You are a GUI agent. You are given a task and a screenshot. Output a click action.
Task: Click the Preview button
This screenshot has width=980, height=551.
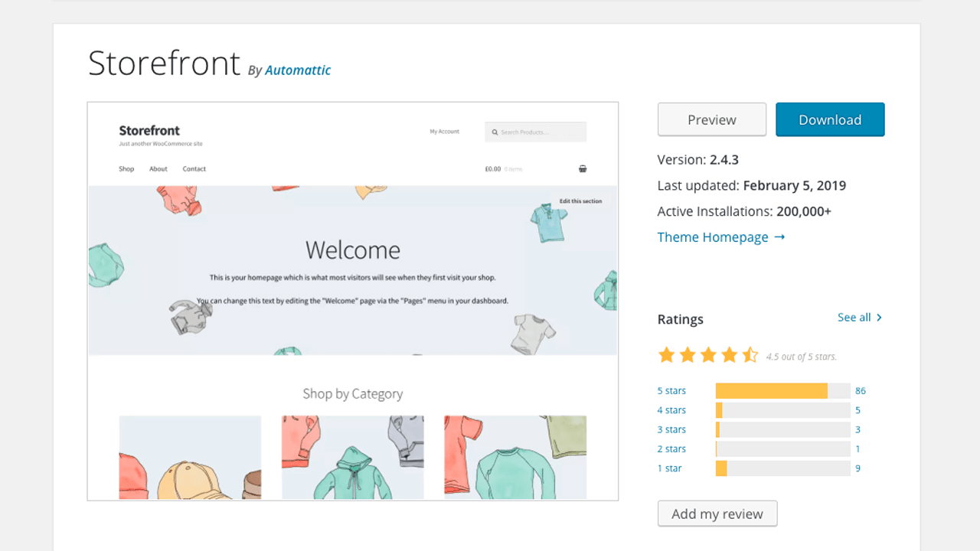coord(711,119)
